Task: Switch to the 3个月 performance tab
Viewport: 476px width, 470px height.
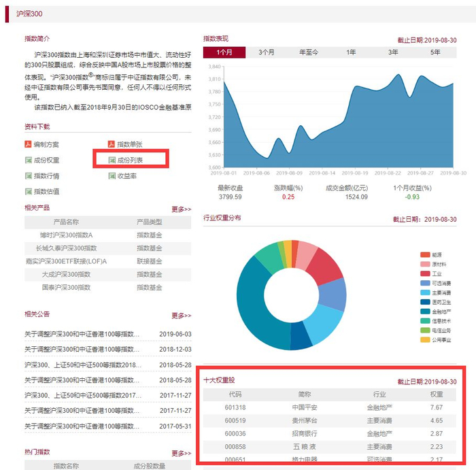Action: tap(267, 52)
